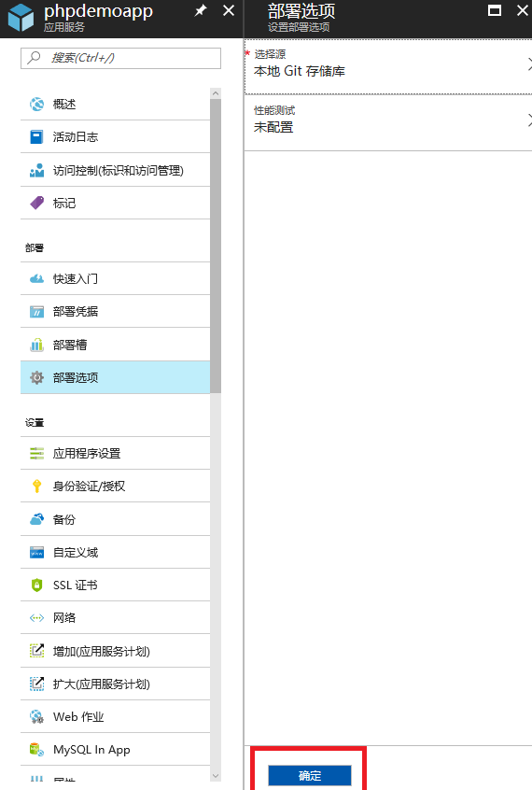Pin the phpdemoapp blade with pushpin icon
This screenshot has height=790, width=532.
201,10
